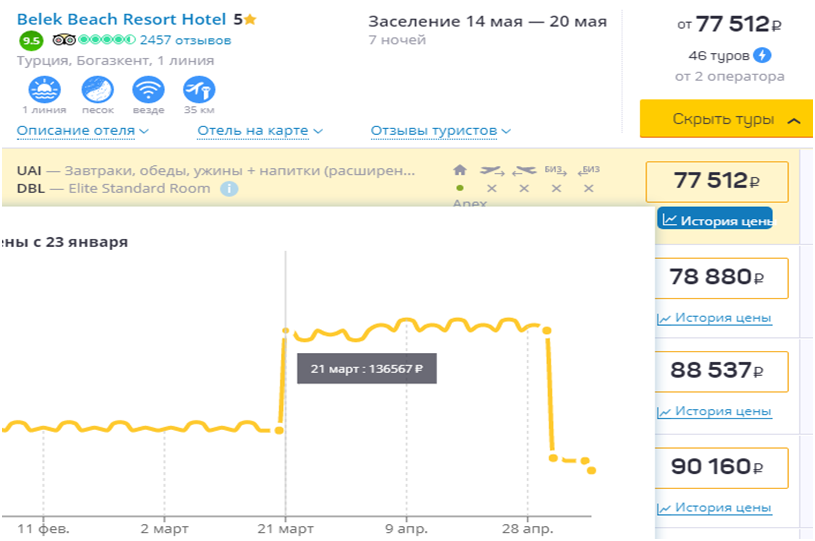The height and width of the screenshot is (541, 815).
Task: Click the 1 линия beach icon
Action: click(46, 90)
